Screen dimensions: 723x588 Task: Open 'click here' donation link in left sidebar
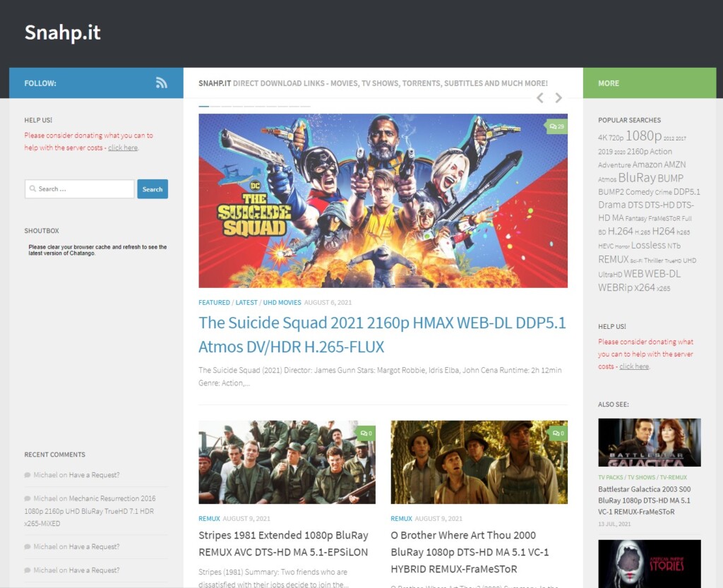coord(123,148)
